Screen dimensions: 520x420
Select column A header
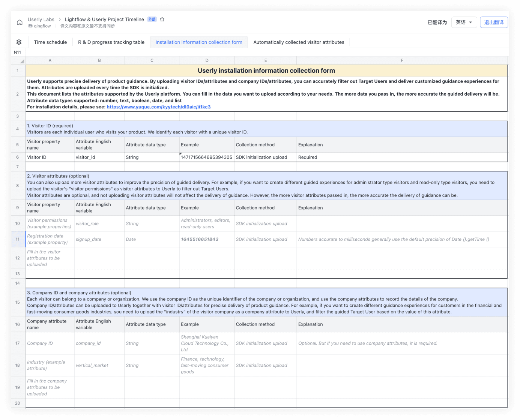50,60
